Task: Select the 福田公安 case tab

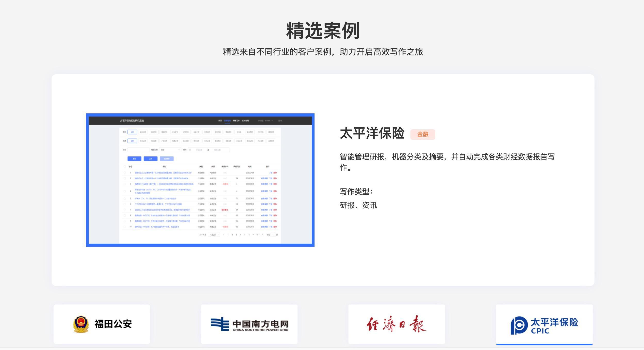Action: [x=102, y=324]
